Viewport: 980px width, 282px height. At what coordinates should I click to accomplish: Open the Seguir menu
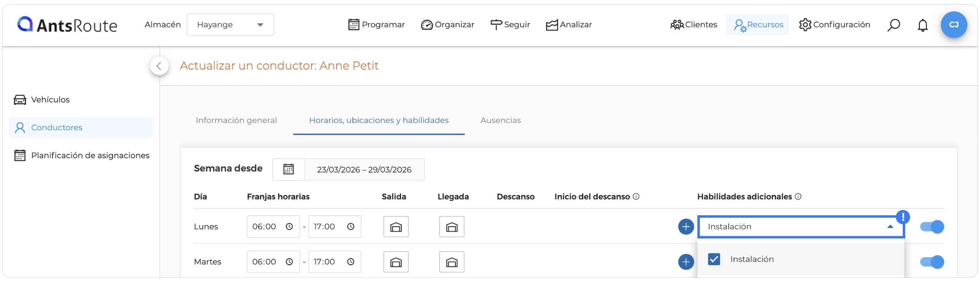coord(510,25)
